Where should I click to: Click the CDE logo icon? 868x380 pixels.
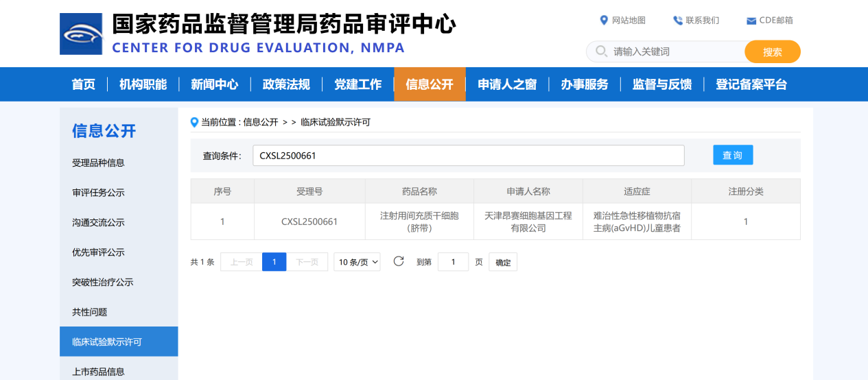click(x=81, y=34)
